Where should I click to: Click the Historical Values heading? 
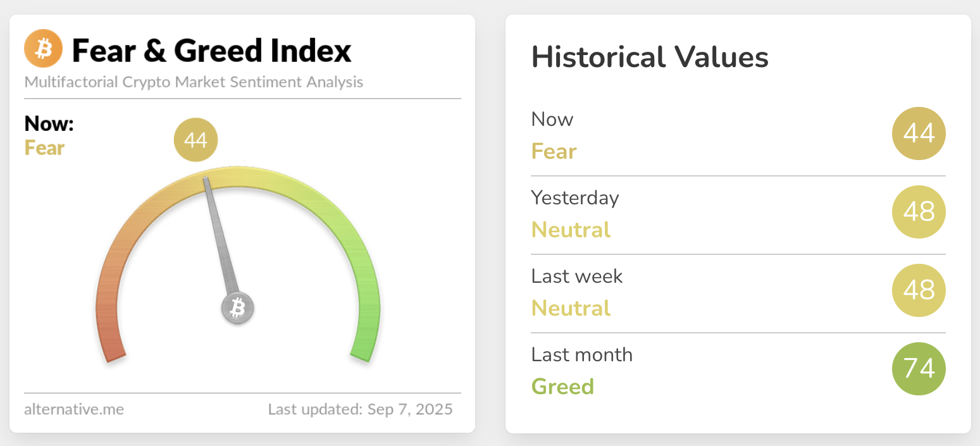tap(650, 58)
